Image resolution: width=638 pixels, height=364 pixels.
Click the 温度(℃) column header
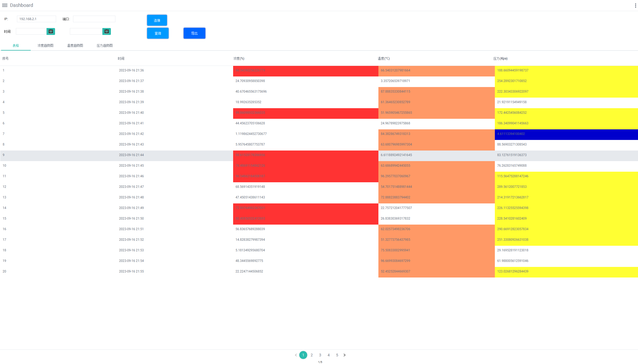click(384, 58)
